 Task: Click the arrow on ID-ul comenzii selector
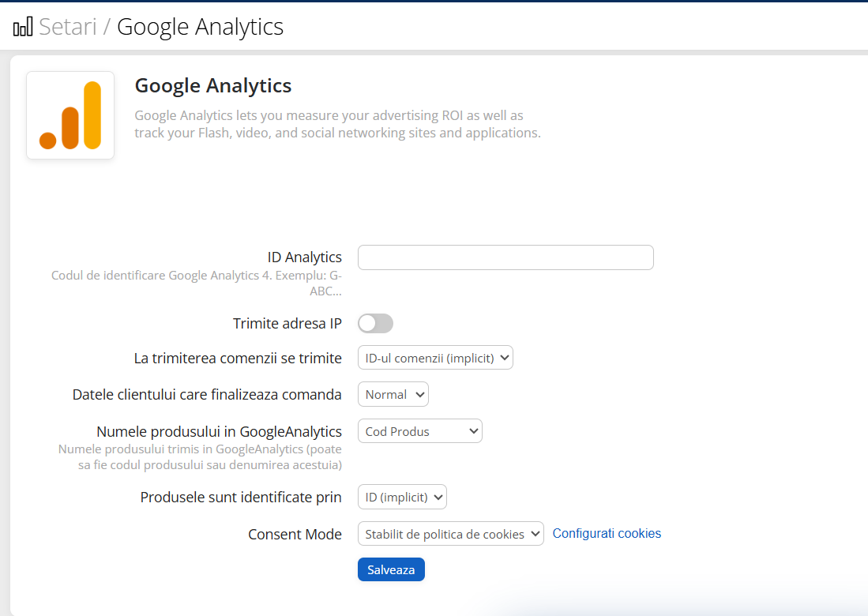[x=503, y=357]
